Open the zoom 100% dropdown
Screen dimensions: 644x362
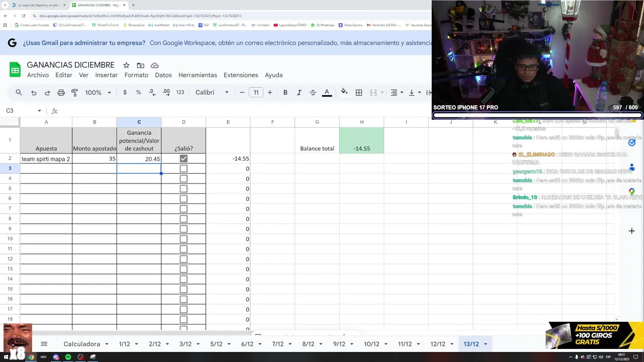click(x=98, y=93)
